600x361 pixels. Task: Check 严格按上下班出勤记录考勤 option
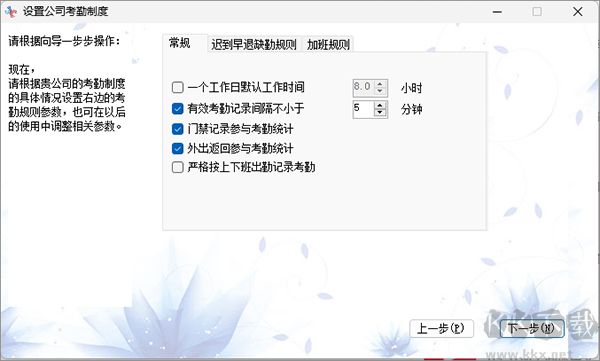pyautogui.click(x=178, y=167)
